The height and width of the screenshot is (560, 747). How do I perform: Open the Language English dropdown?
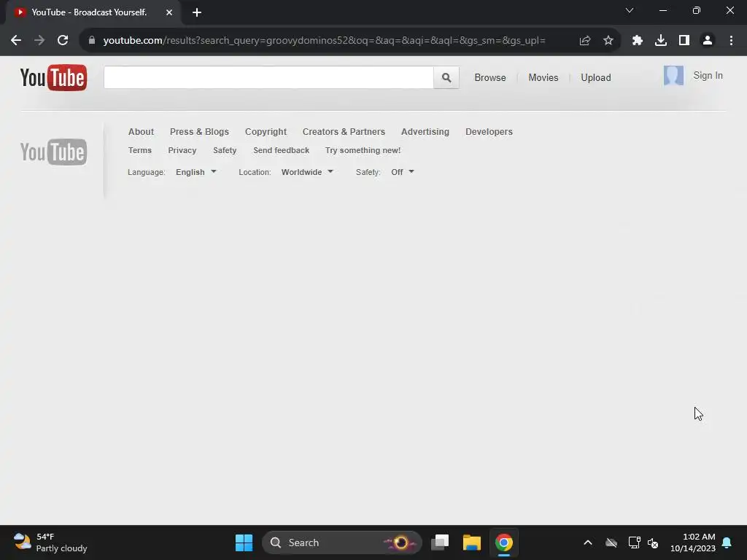(196, 172)
